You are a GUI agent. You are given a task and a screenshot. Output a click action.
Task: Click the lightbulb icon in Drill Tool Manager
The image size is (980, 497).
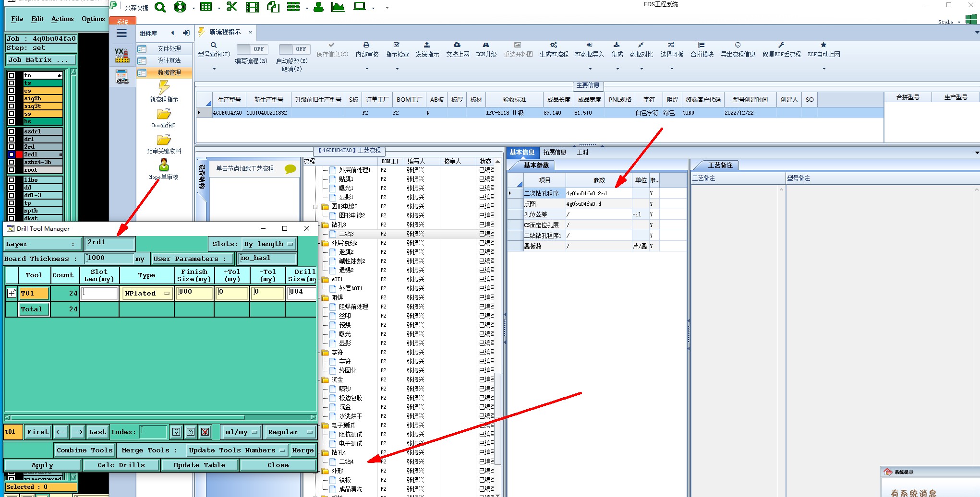[176, 432]
